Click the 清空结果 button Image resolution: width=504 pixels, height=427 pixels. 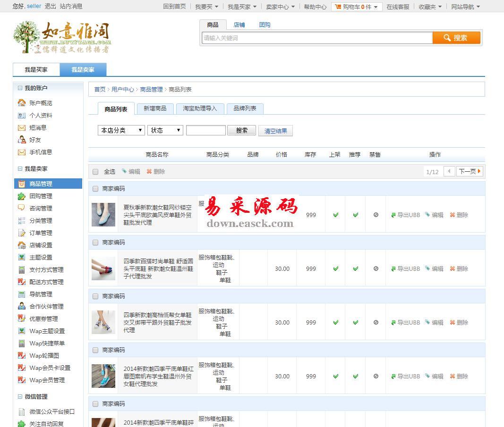click(x=275, y=131)
